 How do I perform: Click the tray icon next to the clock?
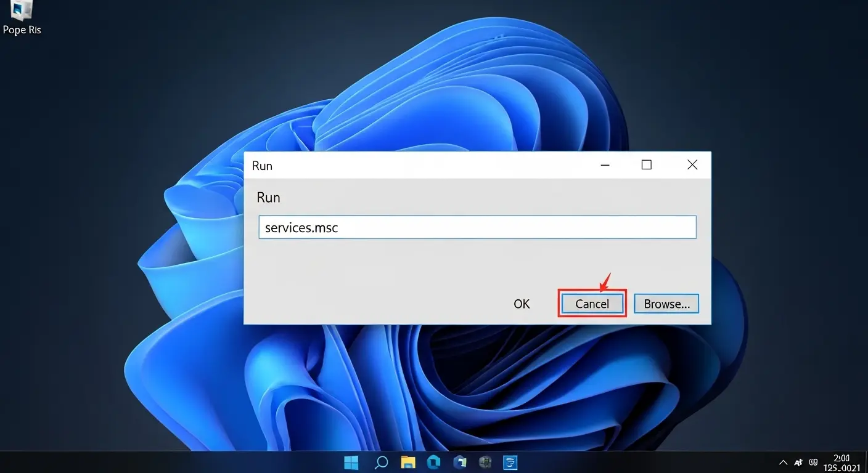[x=813, y=462]
